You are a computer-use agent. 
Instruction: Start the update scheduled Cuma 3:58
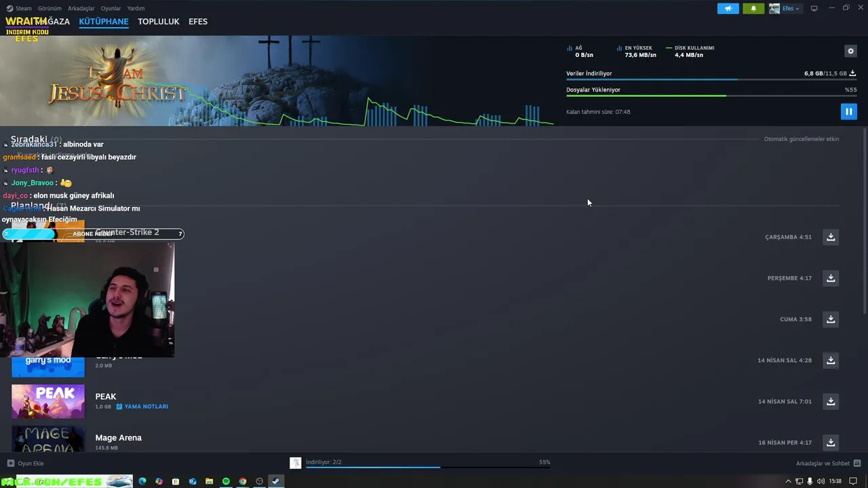point(831,319)
